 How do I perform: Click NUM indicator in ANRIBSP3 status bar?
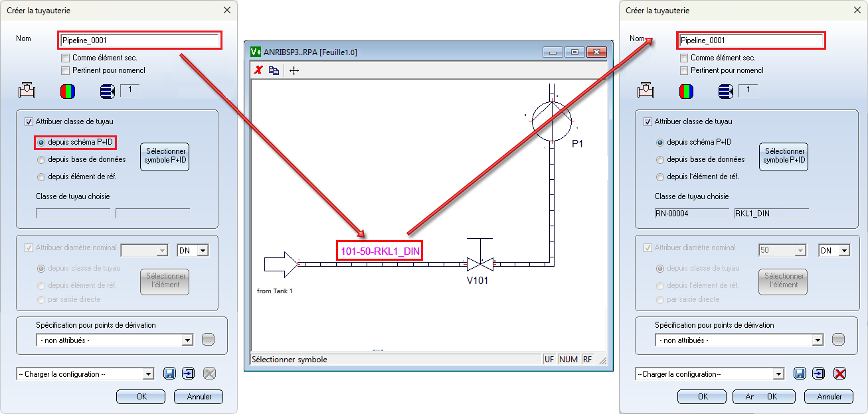click(x=568, y=359)
